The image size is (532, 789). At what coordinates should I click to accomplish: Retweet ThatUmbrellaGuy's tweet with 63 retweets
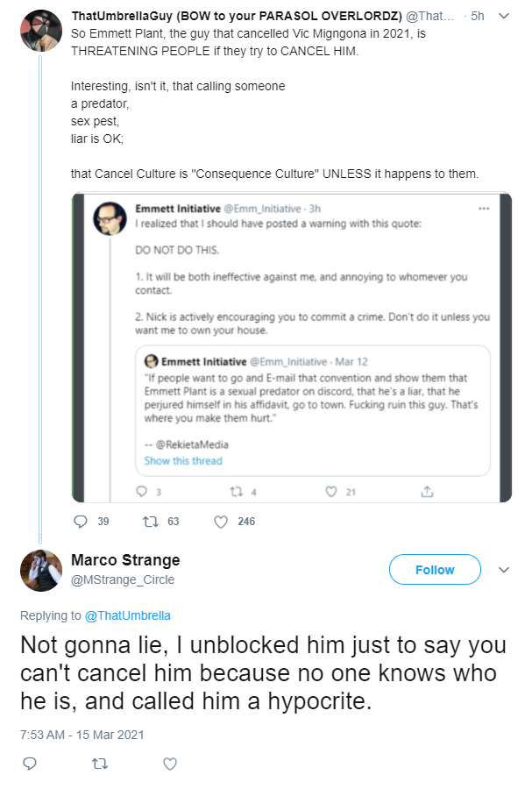pos(150,522)
